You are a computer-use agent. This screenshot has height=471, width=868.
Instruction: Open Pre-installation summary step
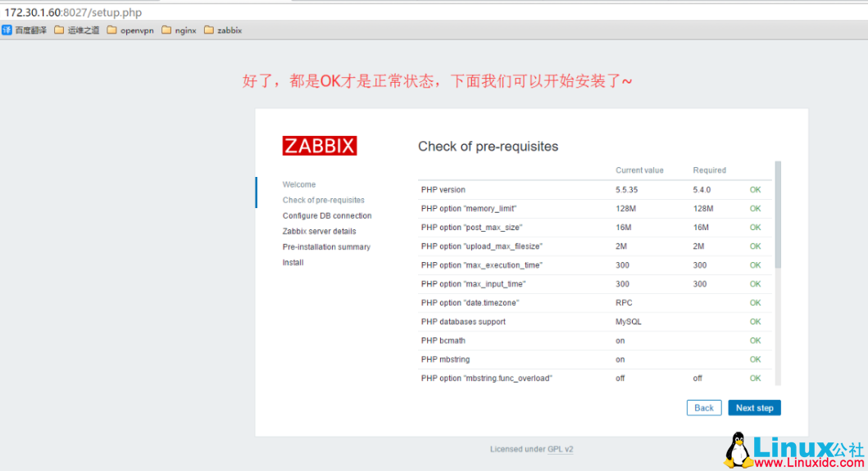pos(326,247)
